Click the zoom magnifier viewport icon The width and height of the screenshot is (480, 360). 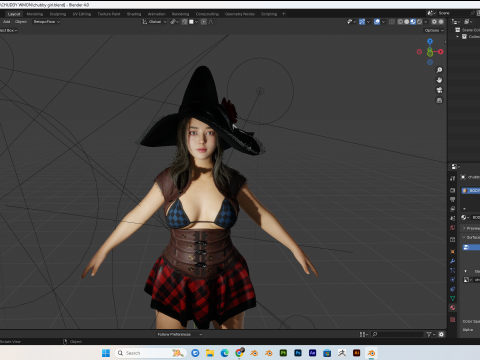(x=439, y=70)
